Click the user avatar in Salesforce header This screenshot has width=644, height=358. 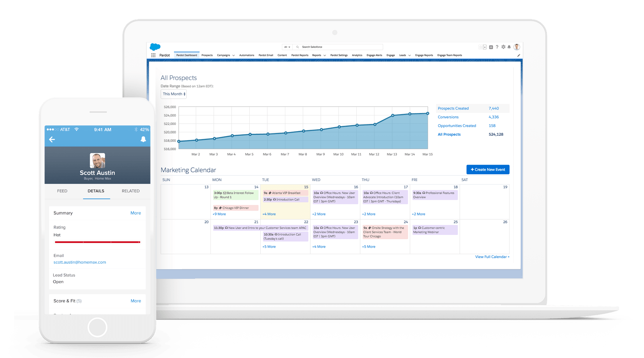tap(517, 47)
